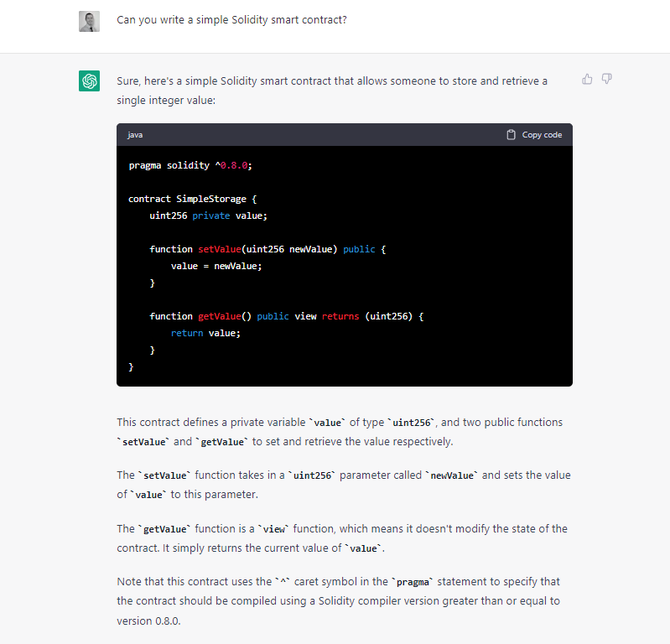Click 'getValue' in the code block

click(x=220, y=316)
